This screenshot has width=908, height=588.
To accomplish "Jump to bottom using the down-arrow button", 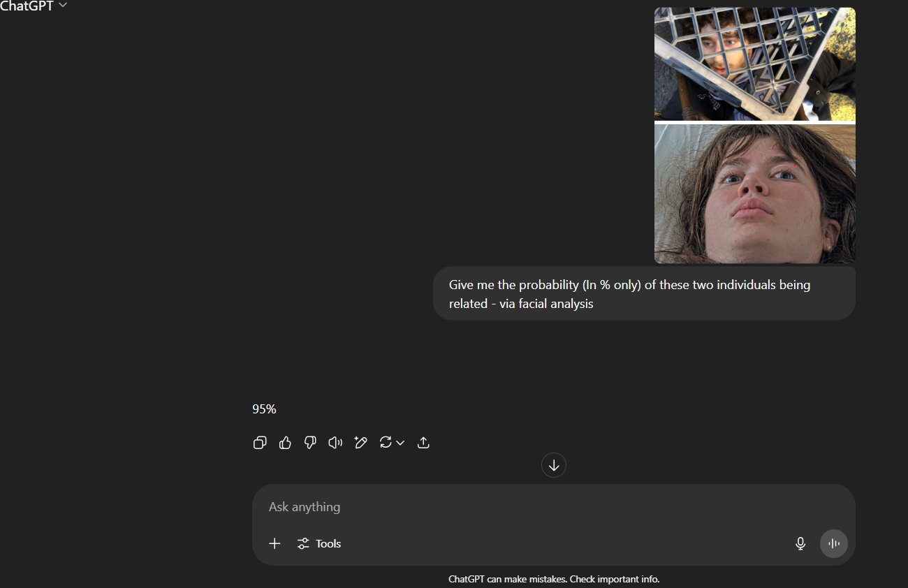I will click(554, 465).
